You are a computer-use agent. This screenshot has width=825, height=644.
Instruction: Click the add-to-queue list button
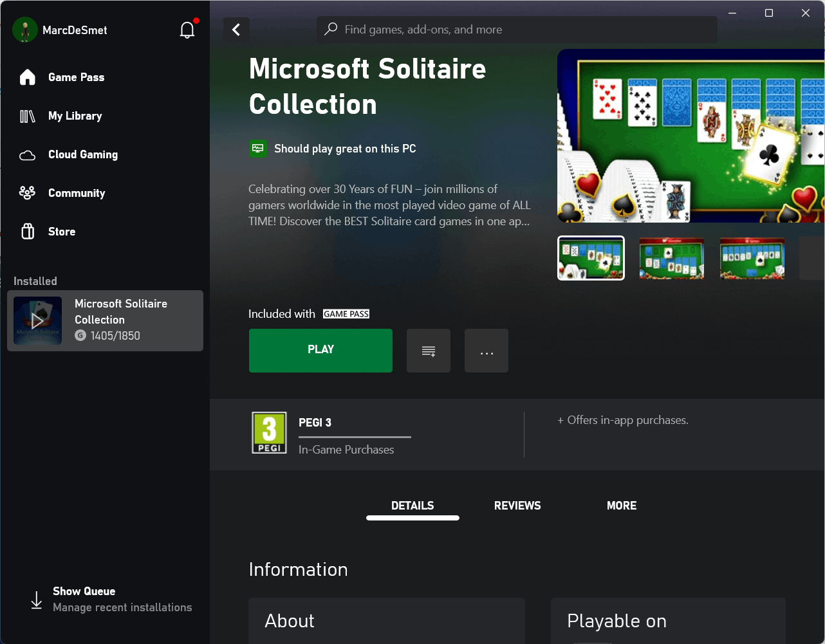click(429, 351)
